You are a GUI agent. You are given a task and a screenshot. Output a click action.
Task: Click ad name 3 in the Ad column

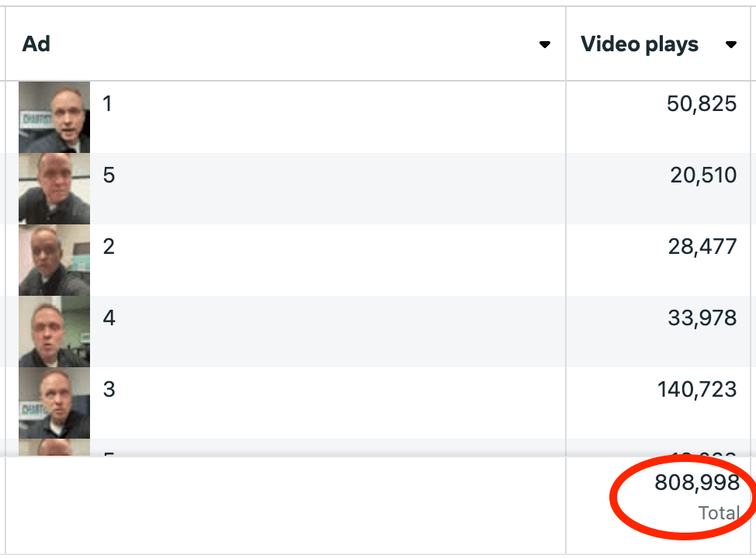click(x=109, y=389)
